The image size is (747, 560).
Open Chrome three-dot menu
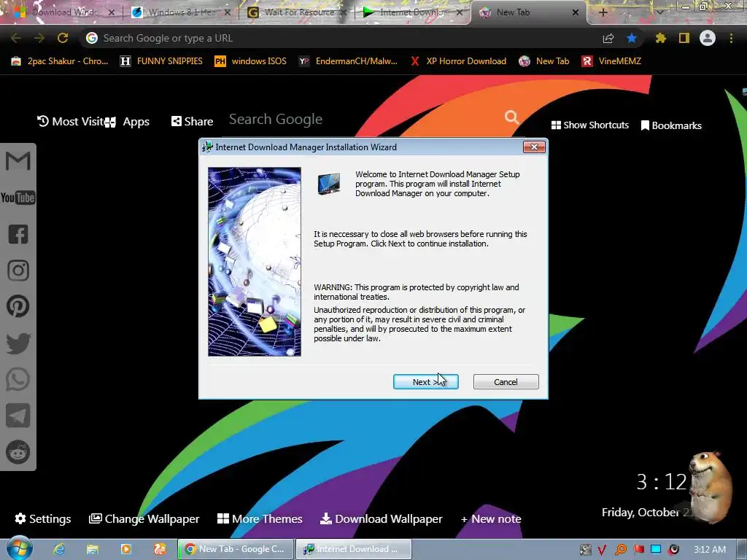click(x=731, y=38)
